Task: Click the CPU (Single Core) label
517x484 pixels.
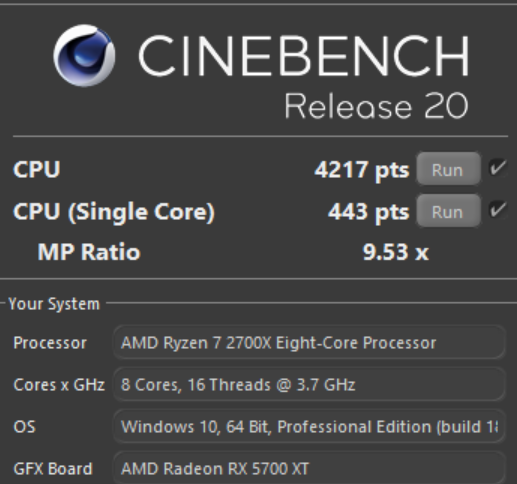Action: [114, 212]
